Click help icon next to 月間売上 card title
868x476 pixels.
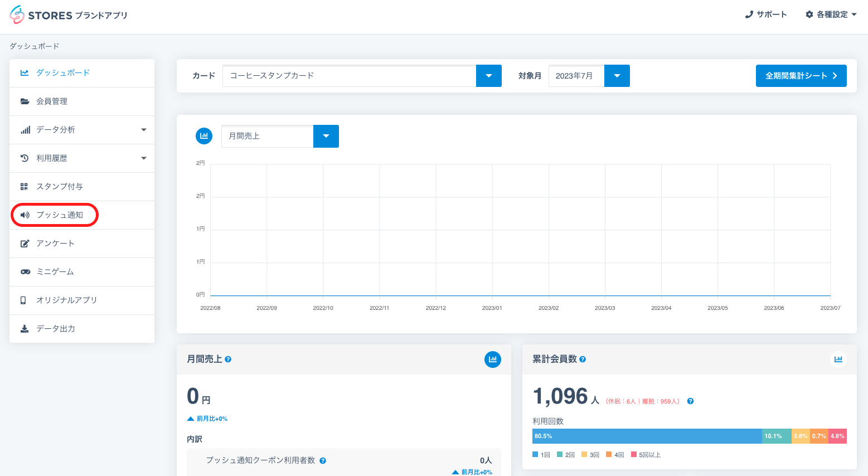[228, 360]
